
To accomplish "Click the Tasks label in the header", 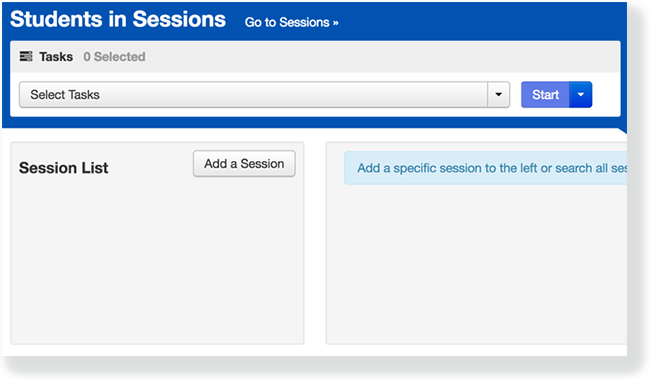I will pyautogui.click(x=56, y=57).
